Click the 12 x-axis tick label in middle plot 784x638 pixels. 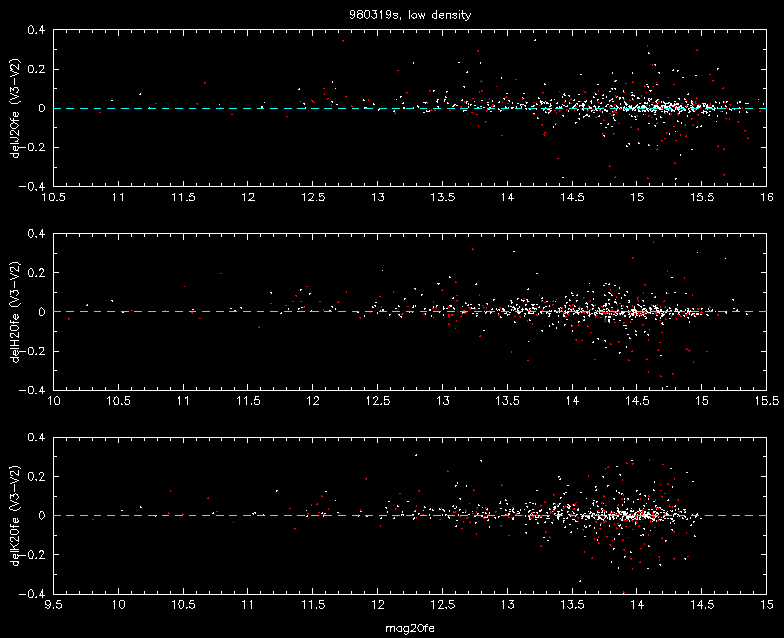[312, 401]
